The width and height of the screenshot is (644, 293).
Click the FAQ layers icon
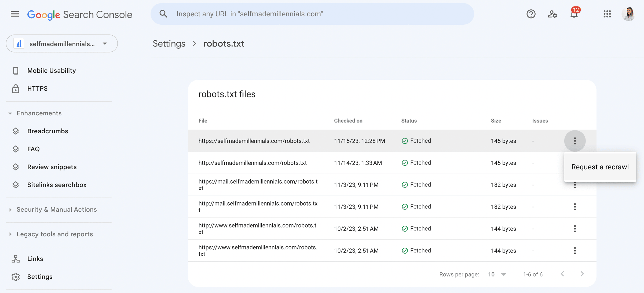click(16, 149)
